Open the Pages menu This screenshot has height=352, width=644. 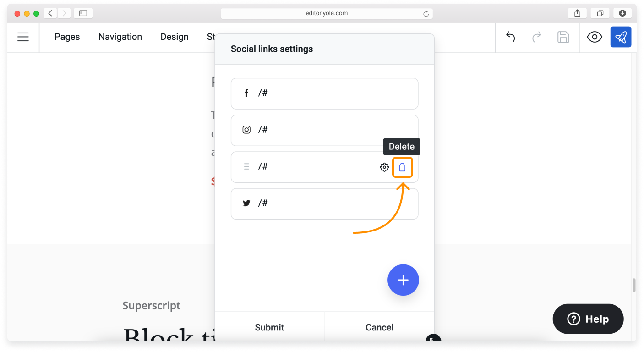click(x=67, y=37)
